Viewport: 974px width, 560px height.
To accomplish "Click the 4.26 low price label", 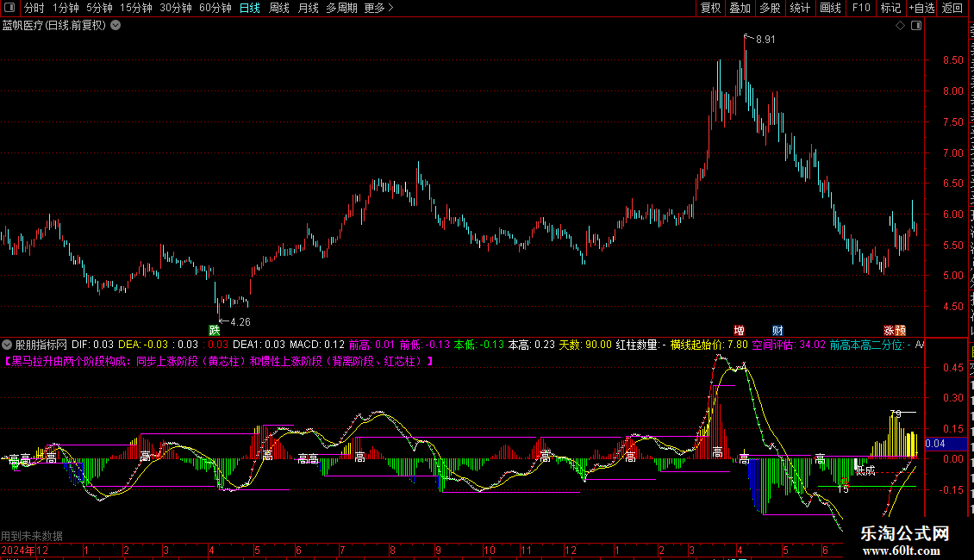I will click(x=240, y=322).
